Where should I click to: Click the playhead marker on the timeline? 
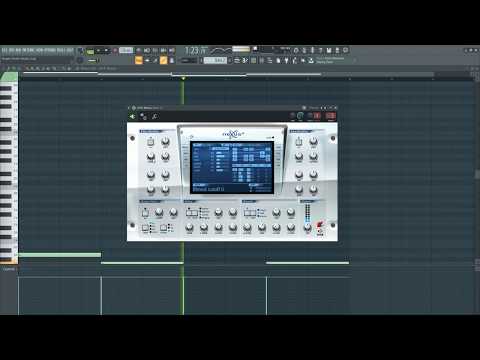(183, 78)
